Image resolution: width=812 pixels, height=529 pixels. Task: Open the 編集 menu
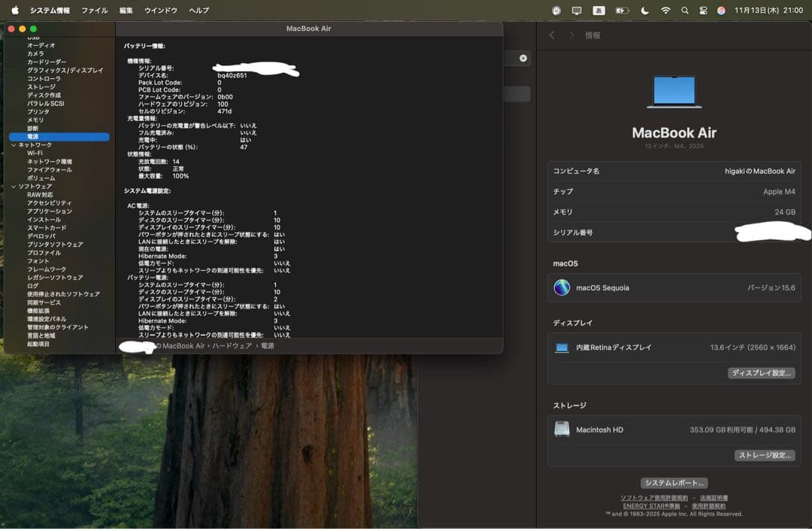[126, 11]
